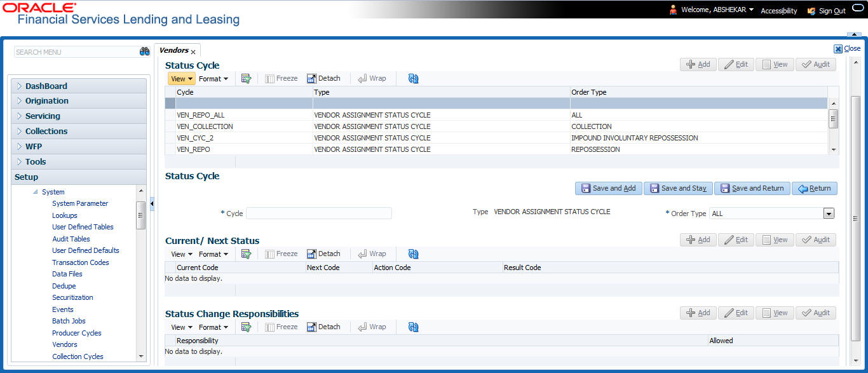This screenshot has width=868, height=373.
Task: Click the Sign Out link text
Action: coord(832,11)
